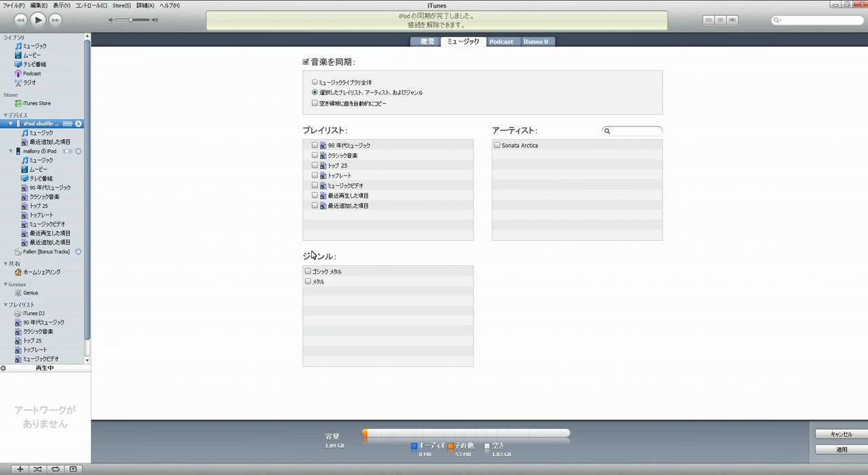The height and width of the screenshot is (475, 868).
Task: Click the skip forward (next track) button
Action: [x=56, y=20]
